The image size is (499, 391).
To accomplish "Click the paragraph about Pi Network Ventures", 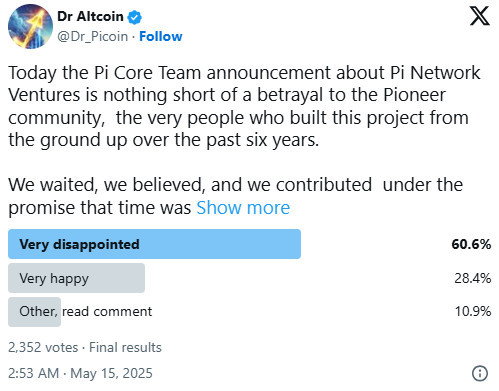I will click(244, 106).
